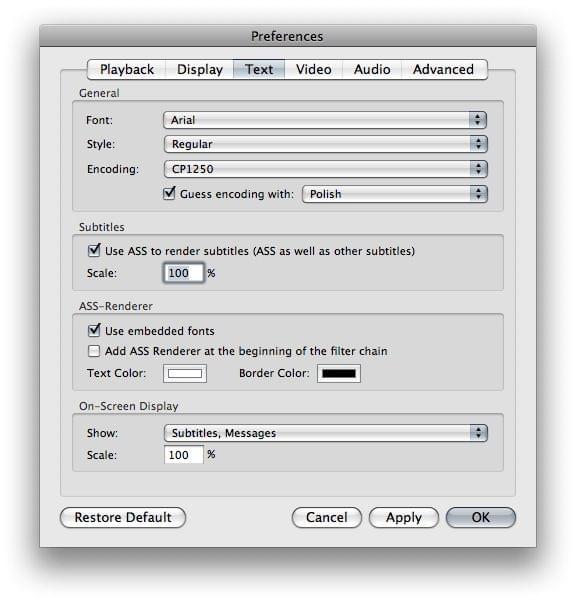Viewport: 576px width, 602px height.
Task: Click the Subtitles Scale percentage field
Action: pos(184,273)
